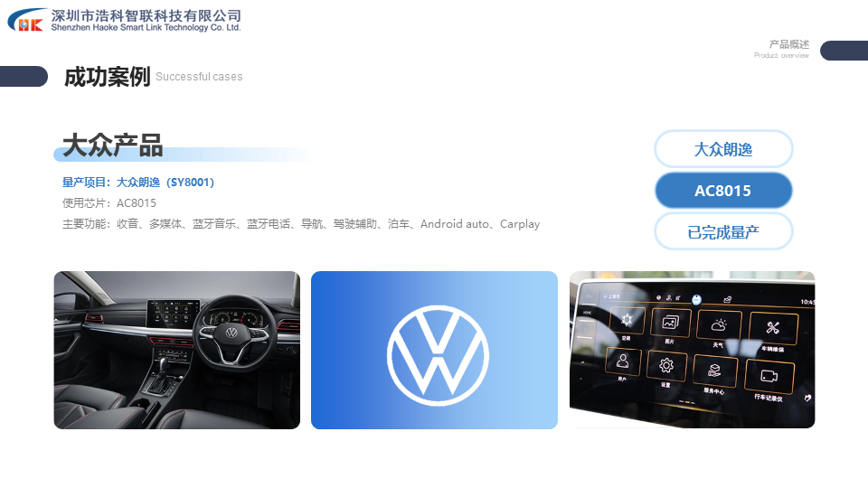
Task: Tap the settings gear icon on car screen
Action: [x=666, y=366]
